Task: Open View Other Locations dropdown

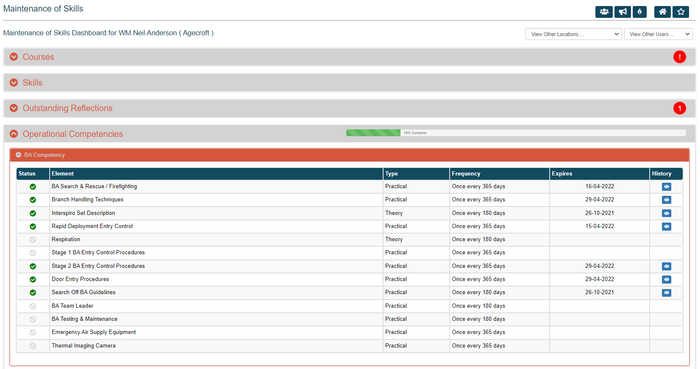Action: (x=573, y=34)
